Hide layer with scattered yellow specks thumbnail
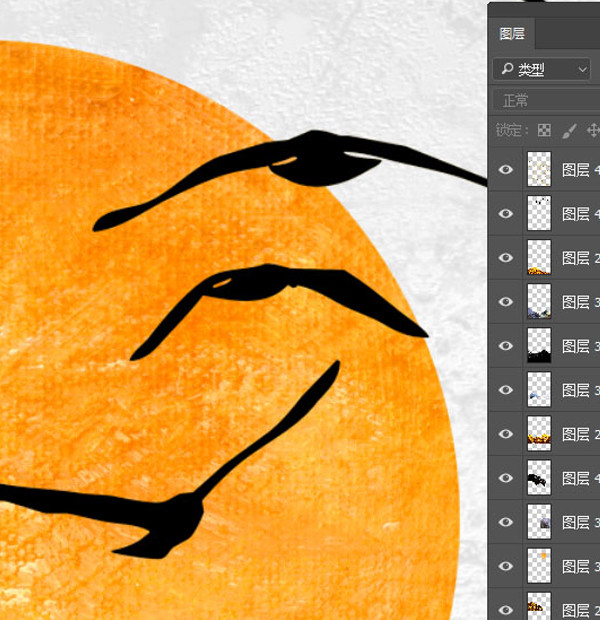Viewport: 600px width, 620px height. [x=505, y=170]
